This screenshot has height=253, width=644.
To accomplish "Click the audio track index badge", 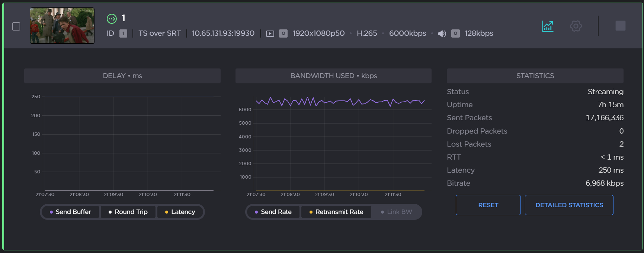I will pyautogui.click(x=455, y=33).
